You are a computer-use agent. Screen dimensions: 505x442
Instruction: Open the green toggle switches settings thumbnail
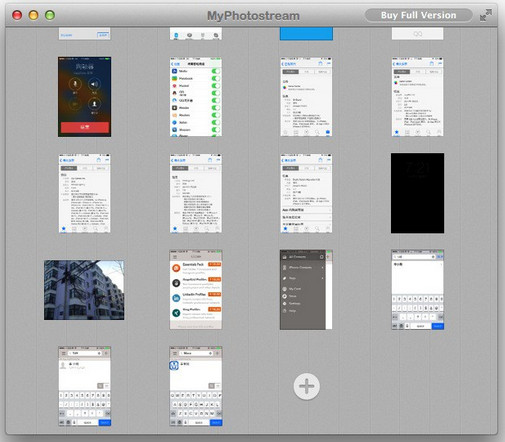pyautogui.click(x=196, y=97)
